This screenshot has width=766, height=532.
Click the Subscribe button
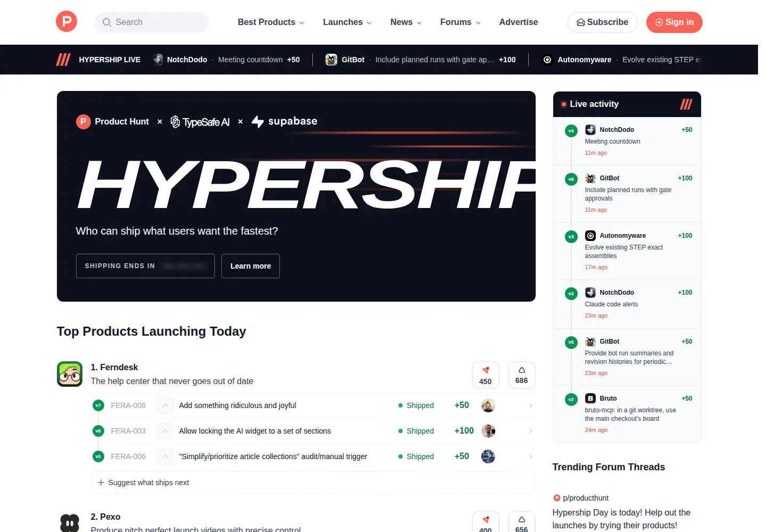coord(602,22)
